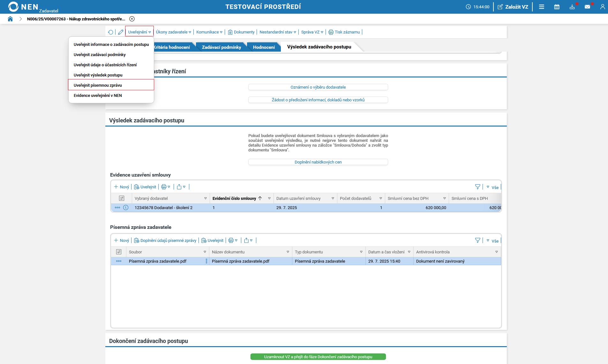Click the download icon in header
608x364 pixels.
click(x=572, y=7)
